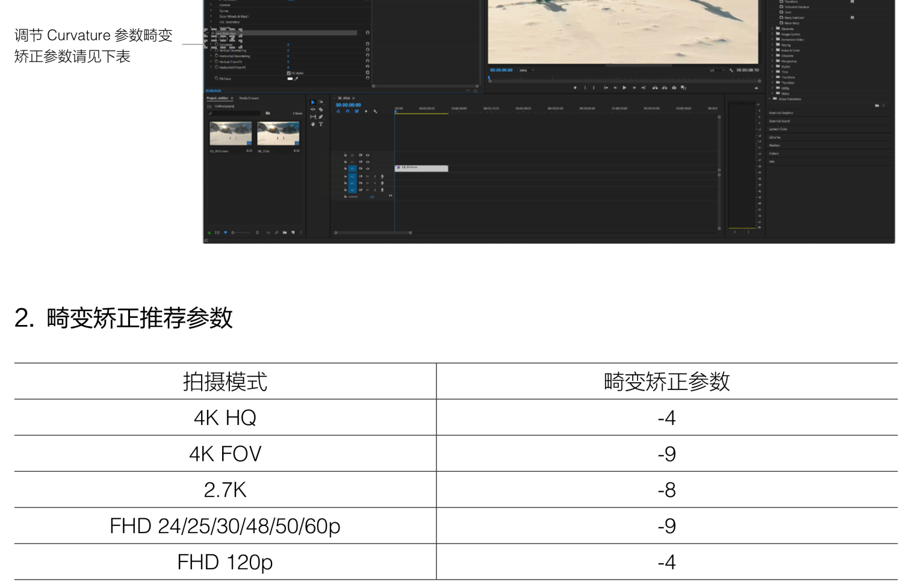The image size is (903, 588).
Task: Click the Lift button in Program Monitor
Action: pyautogui.click(x=655, y=88)
